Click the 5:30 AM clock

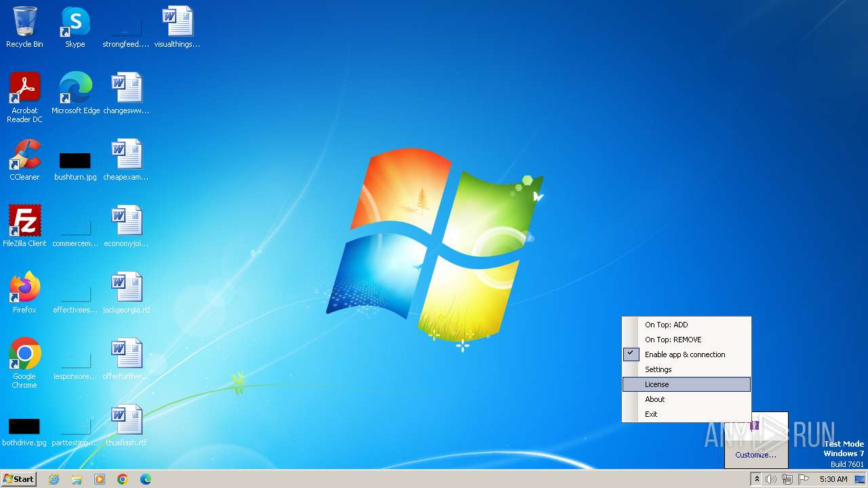(x=833, y=479)
